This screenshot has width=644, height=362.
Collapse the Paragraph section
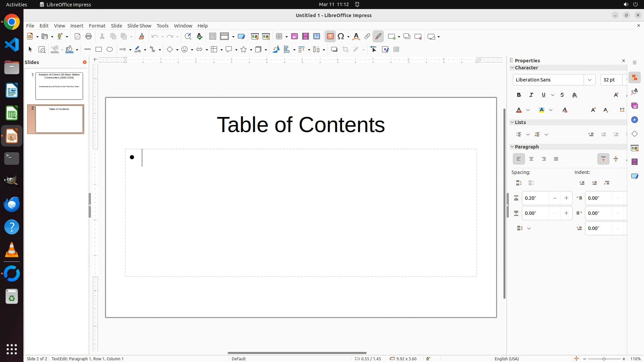[512, 147]
